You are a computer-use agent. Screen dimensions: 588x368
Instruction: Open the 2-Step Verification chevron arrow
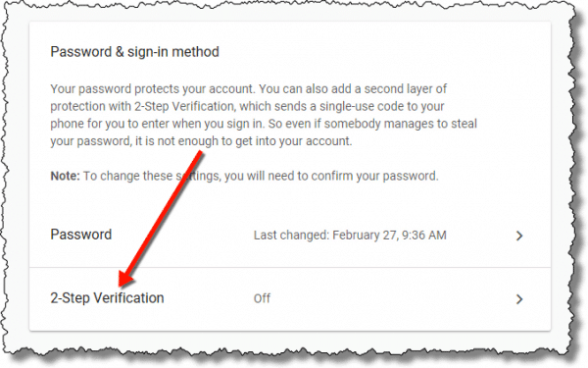(x=519, y=299)
